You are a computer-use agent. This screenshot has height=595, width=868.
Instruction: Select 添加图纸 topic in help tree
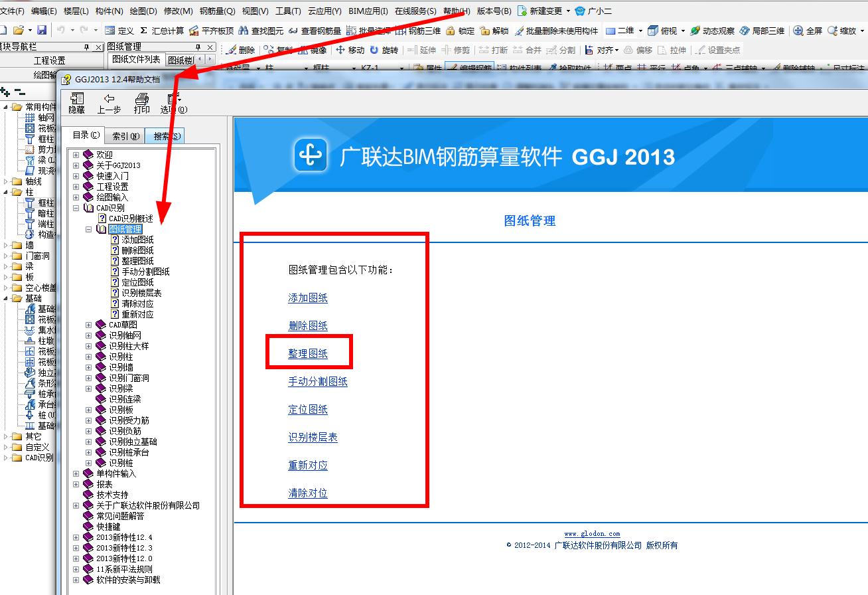click(137, 240)
